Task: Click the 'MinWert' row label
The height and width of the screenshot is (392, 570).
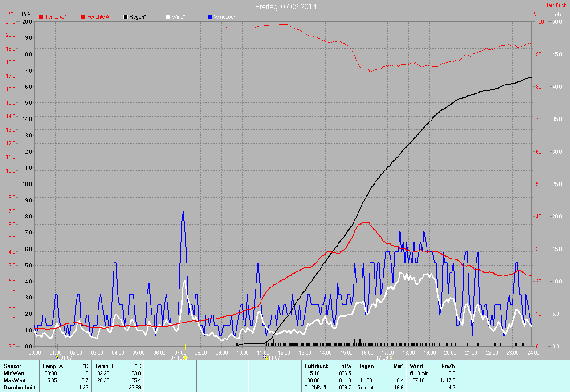Action: click(x=14, y=373)
